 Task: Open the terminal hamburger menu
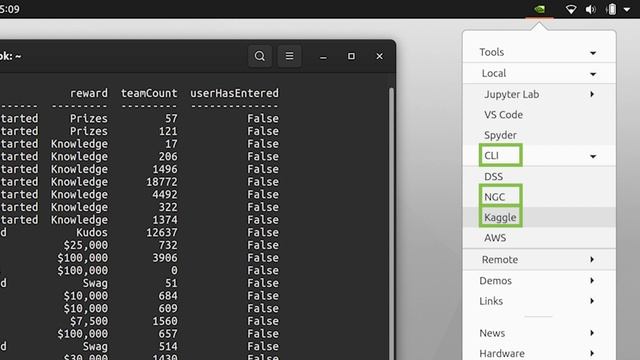pos(289,56)
